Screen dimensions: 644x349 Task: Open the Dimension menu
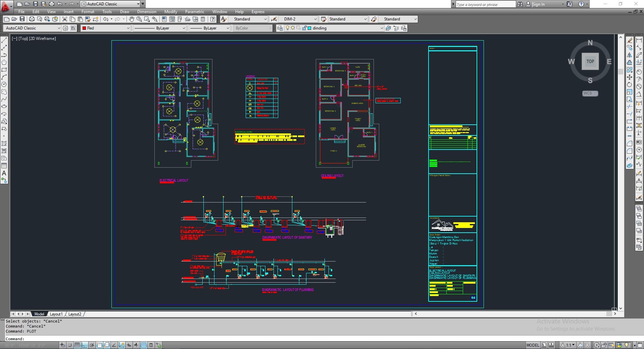(x=147, y=12)
